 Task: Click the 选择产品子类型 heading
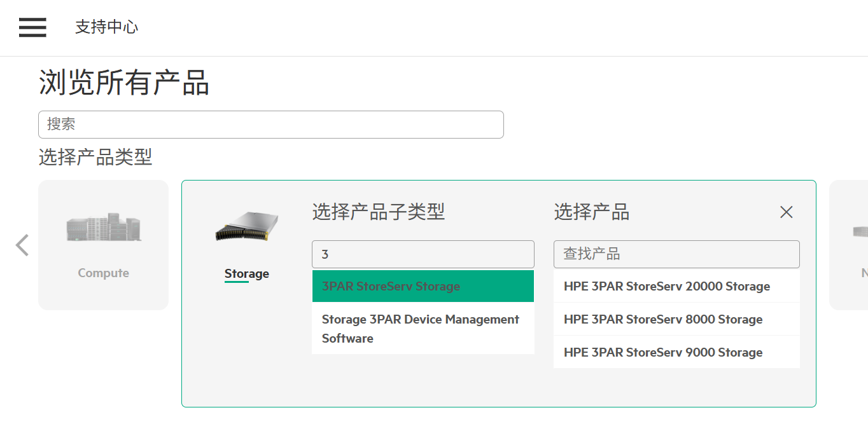[378, 212]
